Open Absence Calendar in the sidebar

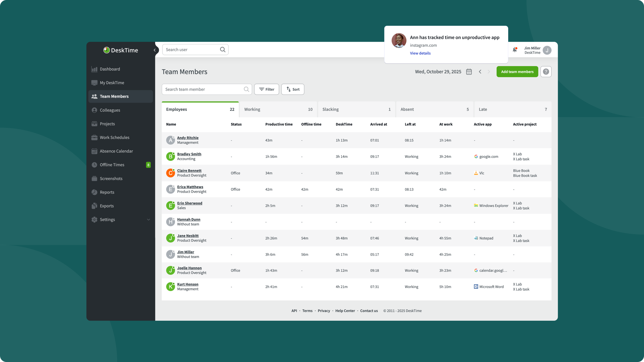(x=116, y=151)
